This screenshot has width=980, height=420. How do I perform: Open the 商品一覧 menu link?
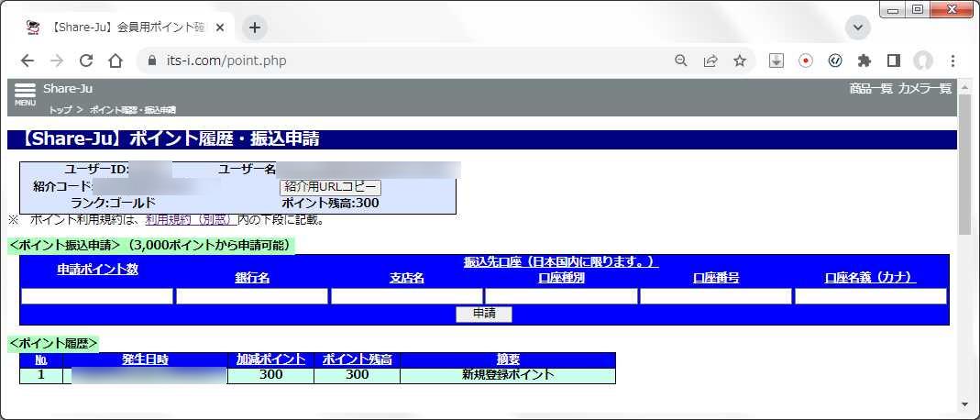tap(871, 89)
